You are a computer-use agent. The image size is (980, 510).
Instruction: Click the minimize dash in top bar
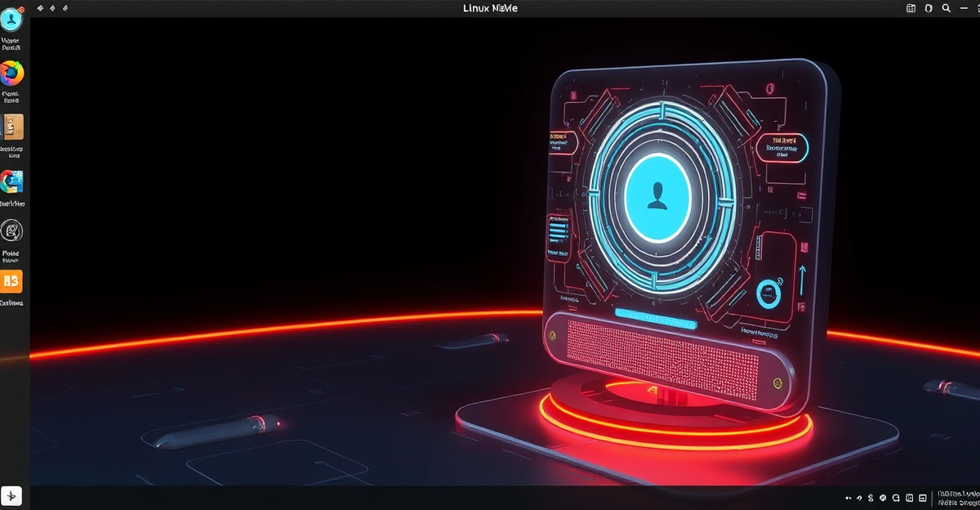tap(964, 8)
